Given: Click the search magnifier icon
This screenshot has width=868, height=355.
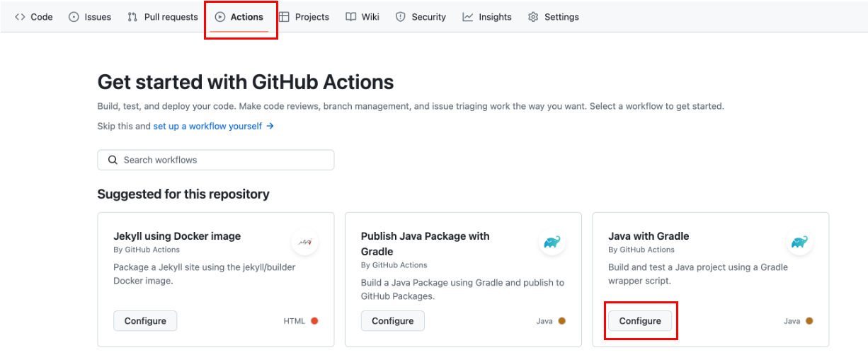Looking at the screenshot, I should tap(113, 160).
